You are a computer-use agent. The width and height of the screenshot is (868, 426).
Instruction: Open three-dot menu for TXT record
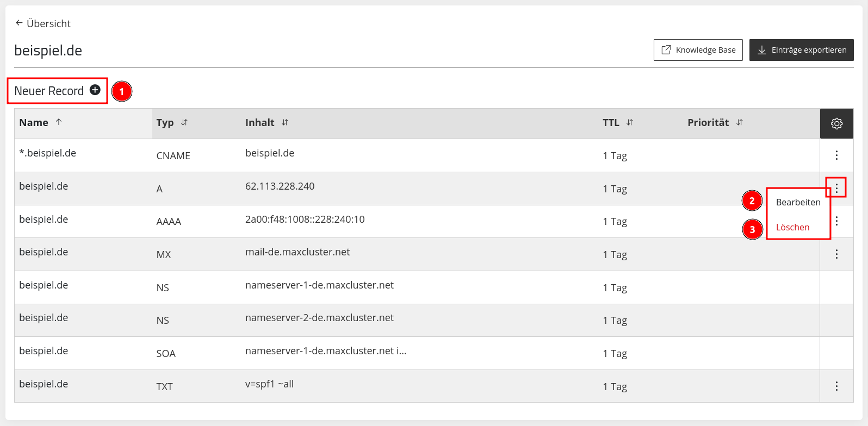point(836,386)
